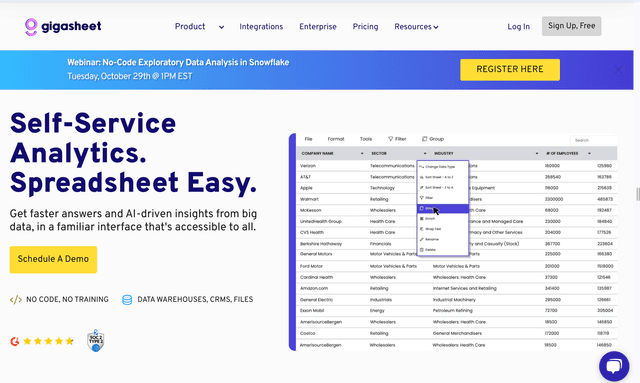Open the Resources menu
Viewport: 640px width, 383px height.
(413, 27)
